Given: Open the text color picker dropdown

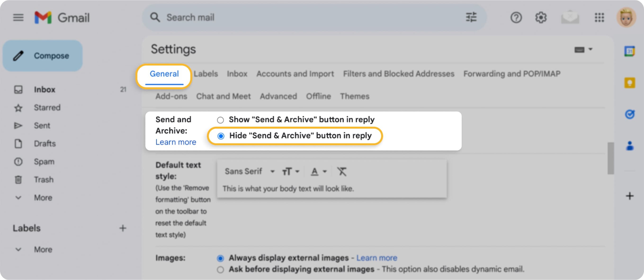Looking at the screenshot, I should [318, 172].
